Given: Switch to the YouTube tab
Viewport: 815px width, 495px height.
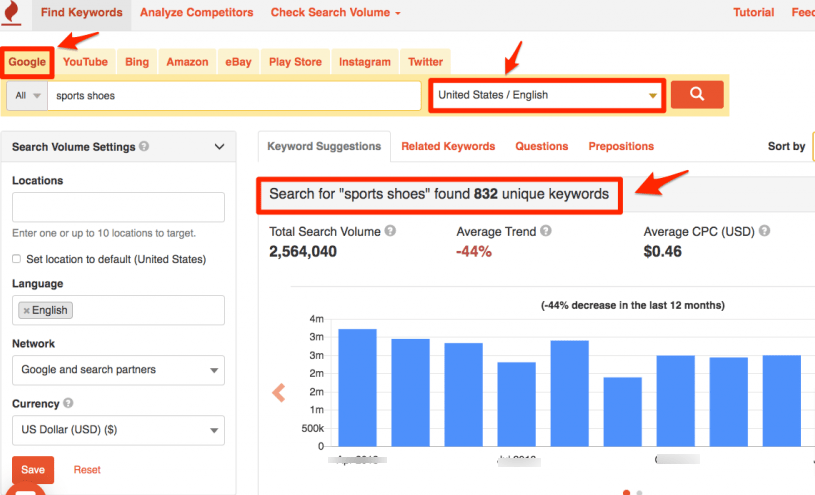Looking at the screenshot, I should [x=85, y=62].
